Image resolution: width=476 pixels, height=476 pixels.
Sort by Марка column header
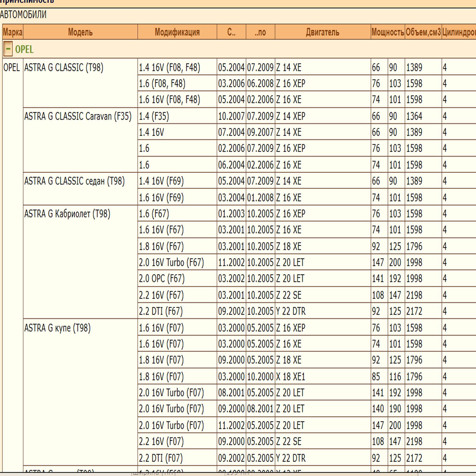12,32
